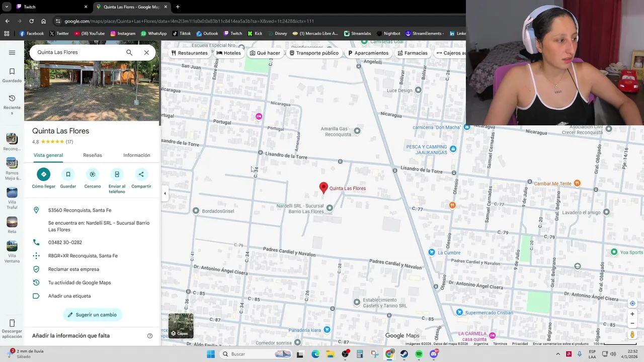
Task: Click the Panadería kiara marker
Action: point(327,330)
